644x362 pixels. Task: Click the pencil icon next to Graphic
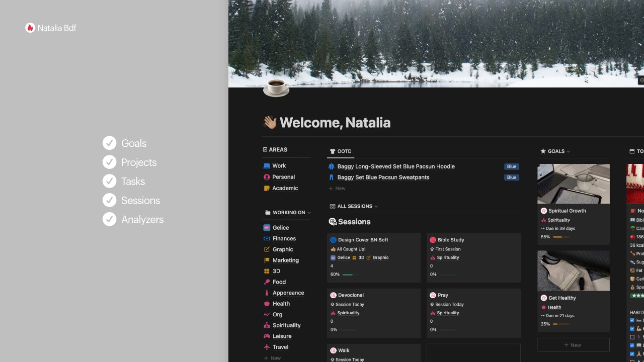pyautogui.click(x=267, y=249)
